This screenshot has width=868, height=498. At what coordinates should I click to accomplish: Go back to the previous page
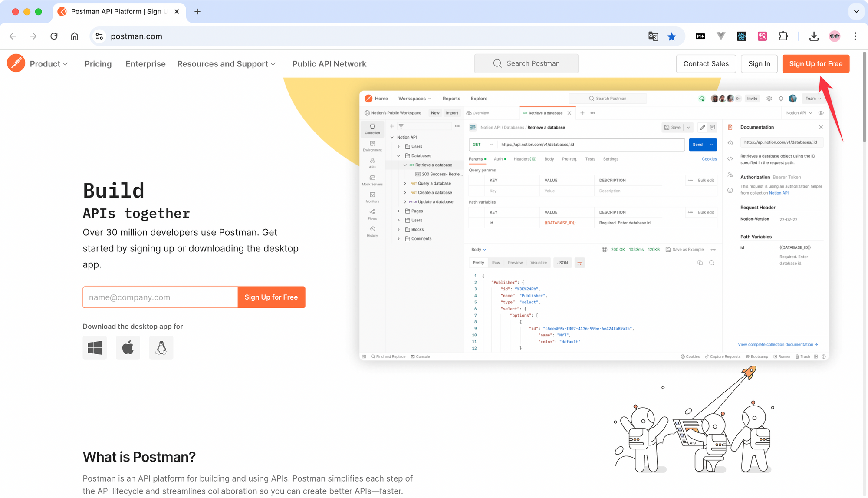click(13, 36)
